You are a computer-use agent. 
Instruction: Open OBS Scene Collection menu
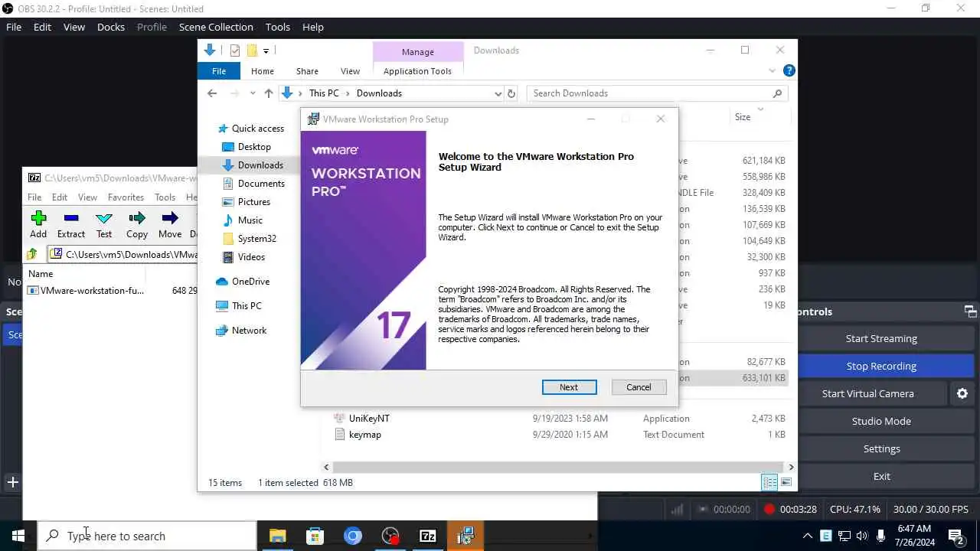tap(216, 27)
